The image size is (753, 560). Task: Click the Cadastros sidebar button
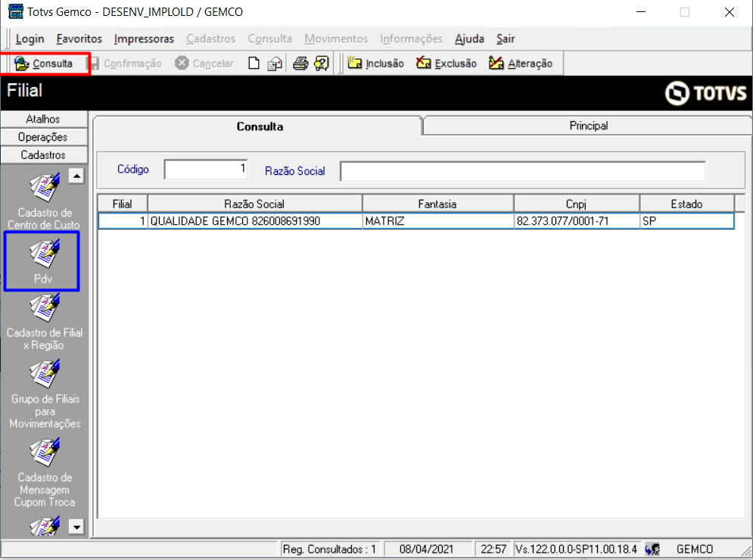44,154
